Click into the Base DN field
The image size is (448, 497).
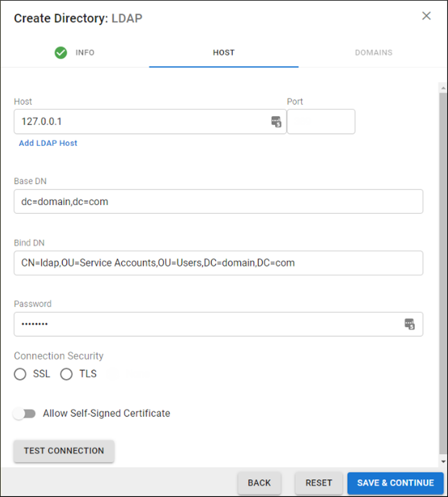point(218,201)
